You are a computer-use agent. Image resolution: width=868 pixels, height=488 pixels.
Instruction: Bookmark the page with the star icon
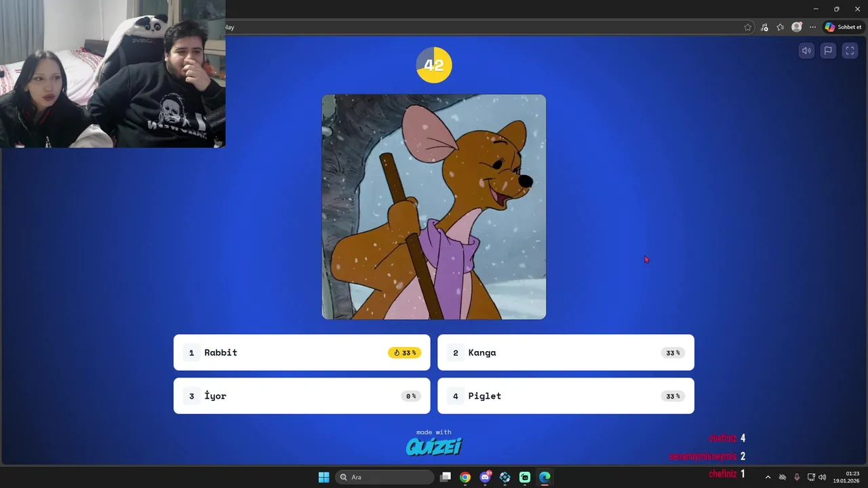click(748, 27)
